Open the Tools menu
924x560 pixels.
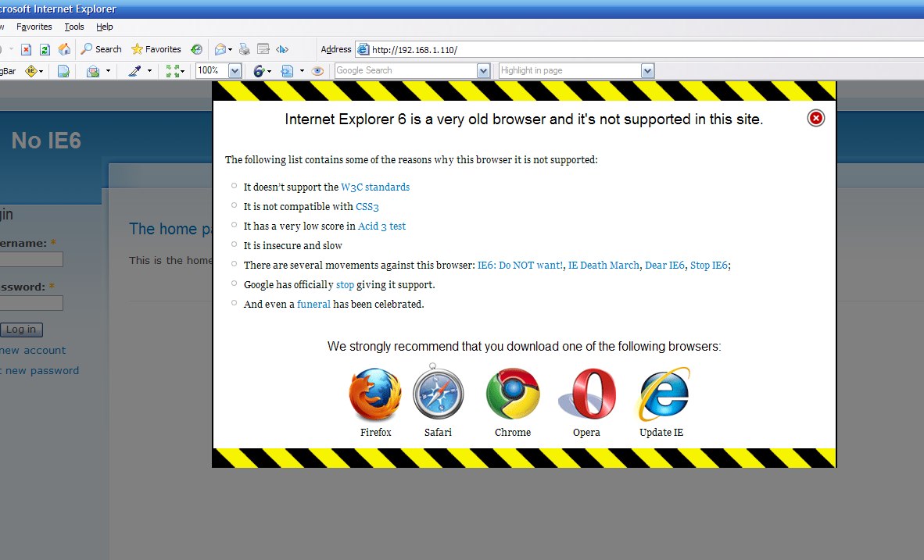(74, 27)
